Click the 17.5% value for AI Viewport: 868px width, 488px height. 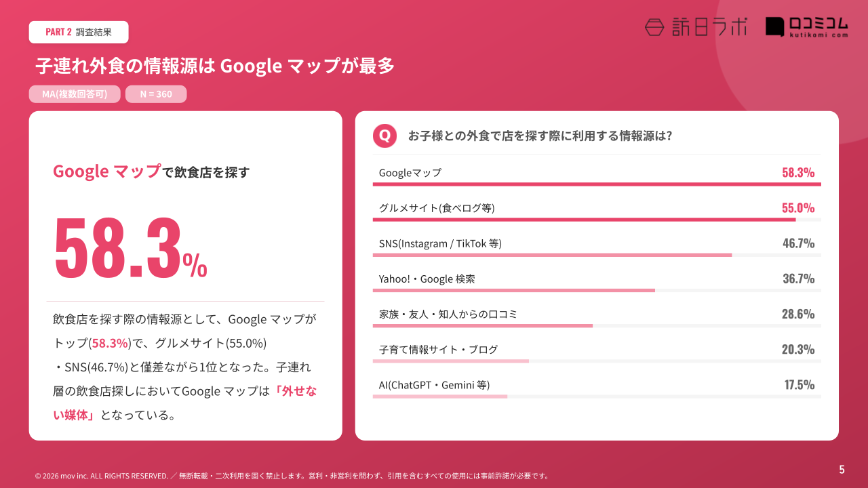click(800, 385)
